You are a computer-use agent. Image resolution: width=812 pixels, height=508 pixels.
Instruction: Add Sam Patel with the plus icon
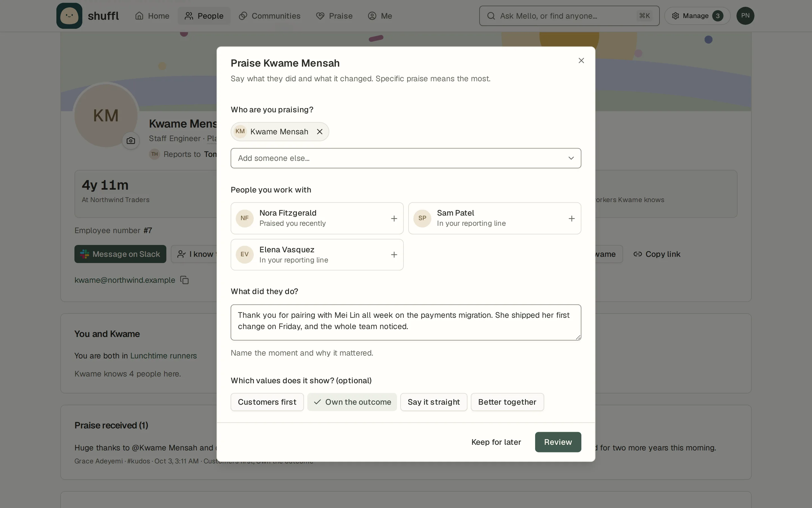[572, 218]
